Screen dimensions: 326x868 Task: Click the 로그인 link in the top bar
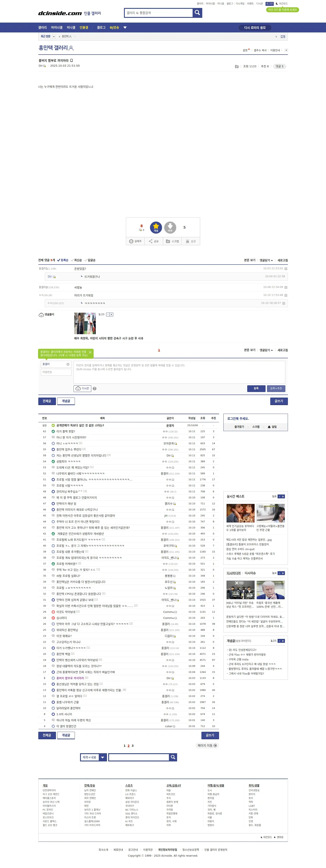[x=270, y=4]
